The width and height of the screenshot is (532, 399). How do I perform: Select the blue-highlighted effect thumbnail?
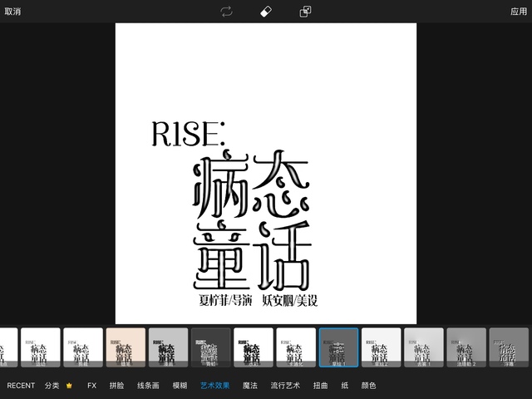pyautogui.click(x=339, y=347)
